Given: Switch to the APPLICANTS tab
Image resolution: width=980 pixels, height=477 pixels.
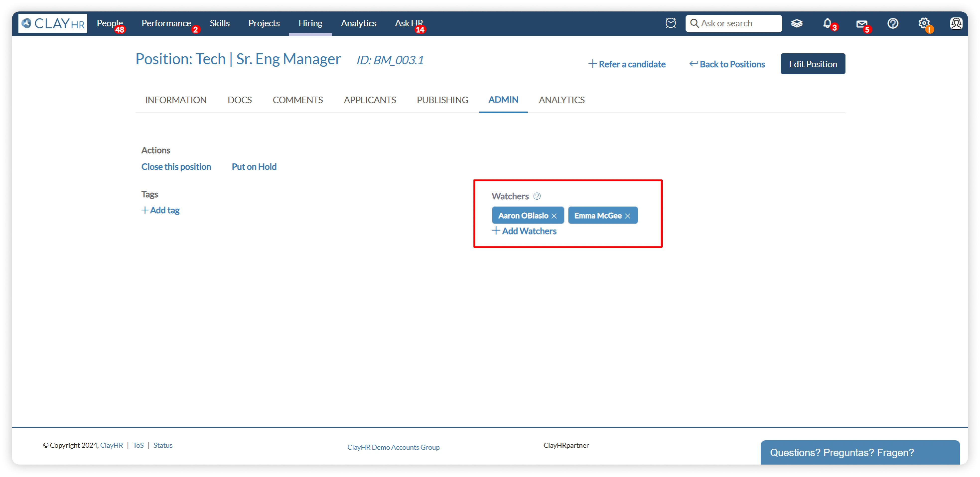Looking at the screenshot, I should 370,100.
